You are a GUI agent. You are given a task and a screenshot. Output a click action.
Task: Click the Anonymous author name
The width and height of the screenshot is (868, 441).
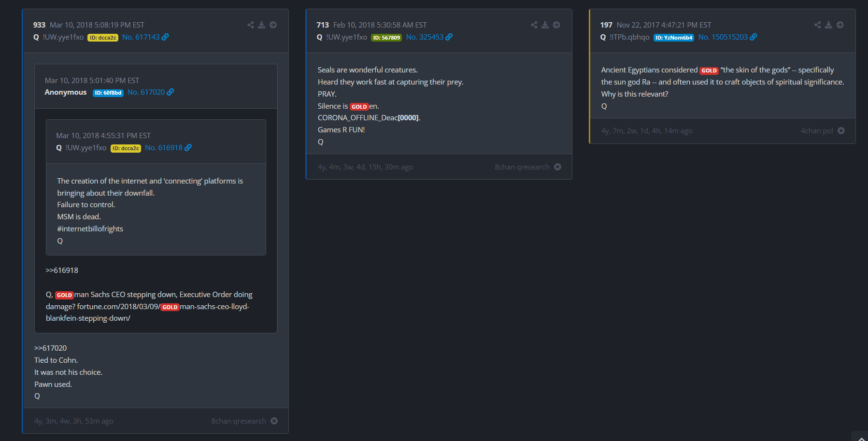(66, 92)
